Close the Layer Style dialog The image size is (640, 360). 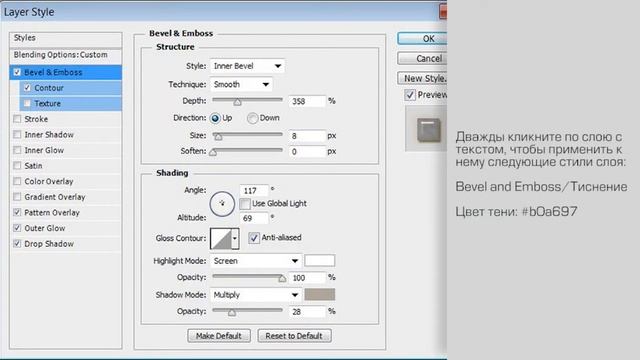443,11
